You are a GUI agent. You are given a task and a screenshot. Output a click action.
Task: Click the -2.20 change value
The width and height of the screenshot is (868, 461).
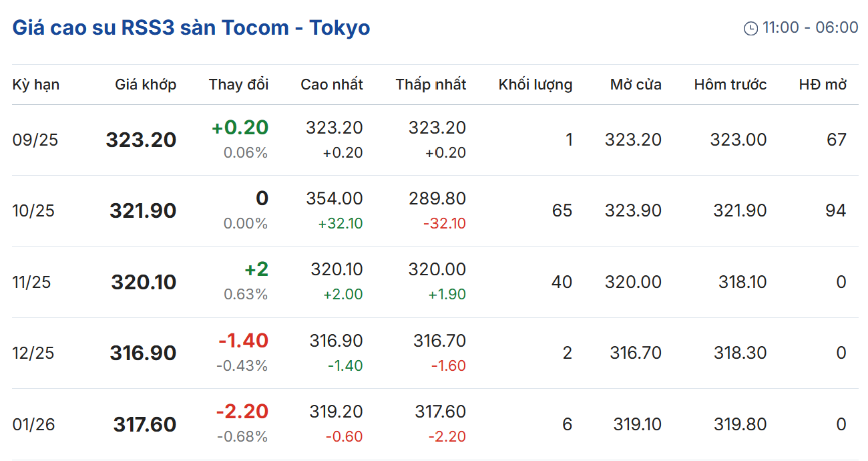pyautogui.click(x=242, y=412)
